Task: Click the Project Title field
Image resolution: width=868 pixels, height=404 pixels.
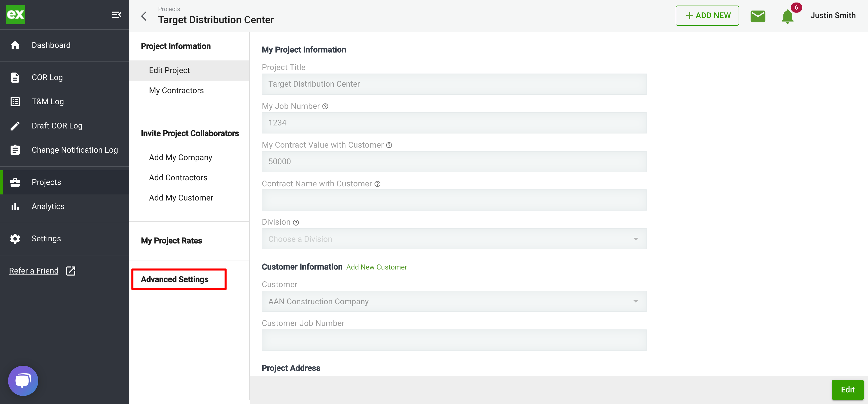Action: [x=454, y=84]
